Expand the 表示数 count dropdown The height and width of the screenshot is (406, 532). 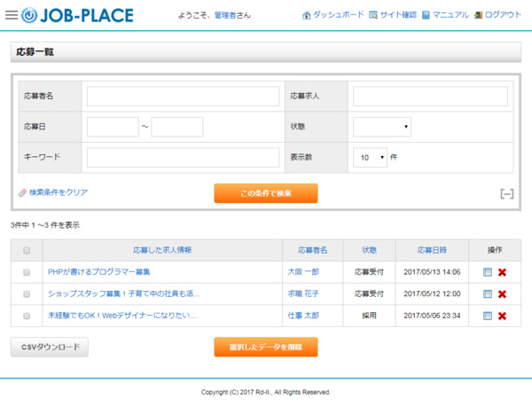point(370,157)
